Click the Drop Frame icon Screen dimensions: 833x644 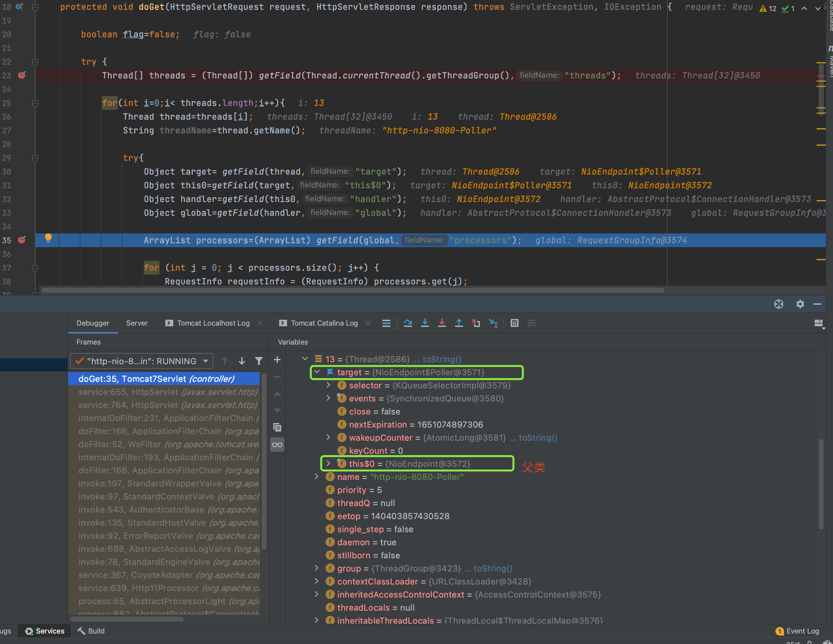click(x=476, y=323)
